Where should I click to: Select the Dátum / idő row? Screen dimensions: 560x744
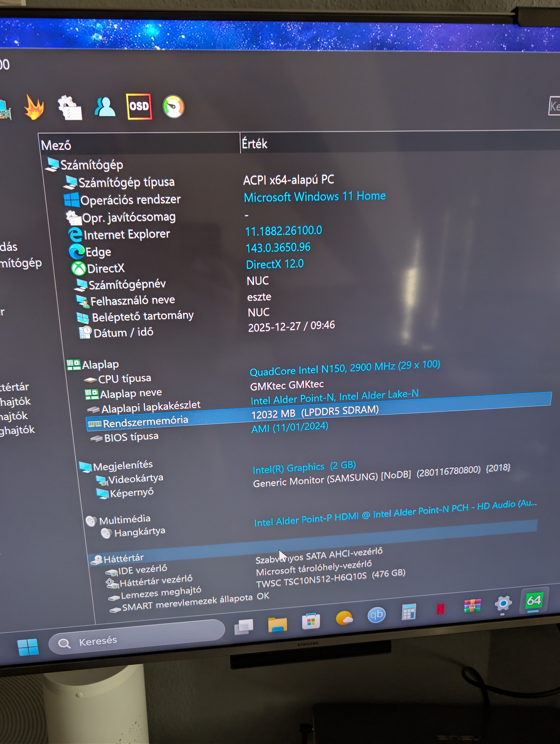tap(116, 333)
